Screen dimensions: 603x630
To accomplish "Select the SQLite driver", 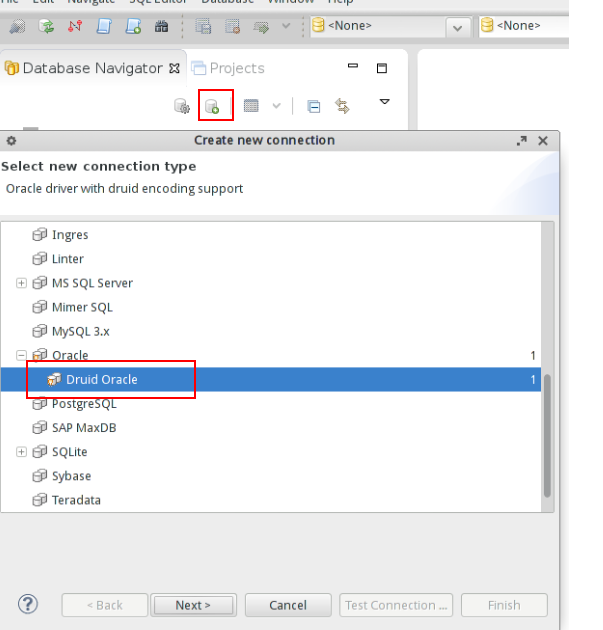I will [69, 452].
